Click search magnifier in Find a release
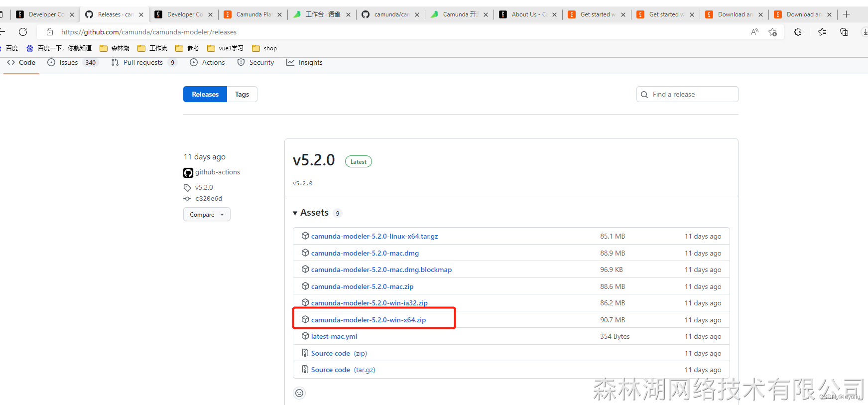The width and height of the screenshot is (868, 405). coord(644,95)
